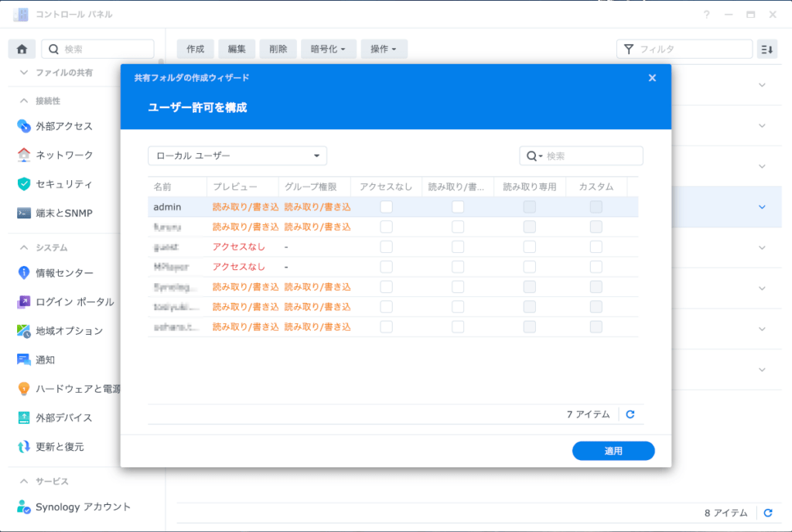Open Update & Restore (更新と復元)
The height and width of the screenshot is (532, 792).
click(x=50, y=447)
